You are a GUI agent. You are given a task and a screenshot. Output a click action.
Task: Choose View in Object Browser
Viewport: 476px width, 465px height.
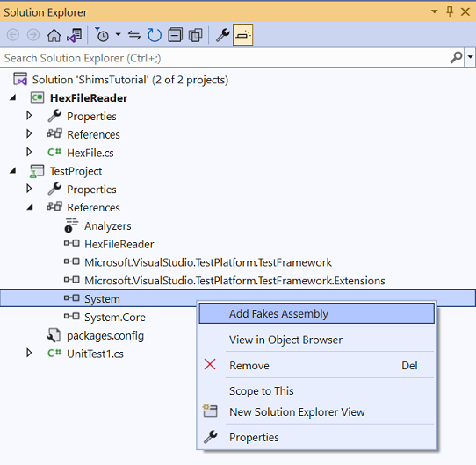tap(317, 340)
